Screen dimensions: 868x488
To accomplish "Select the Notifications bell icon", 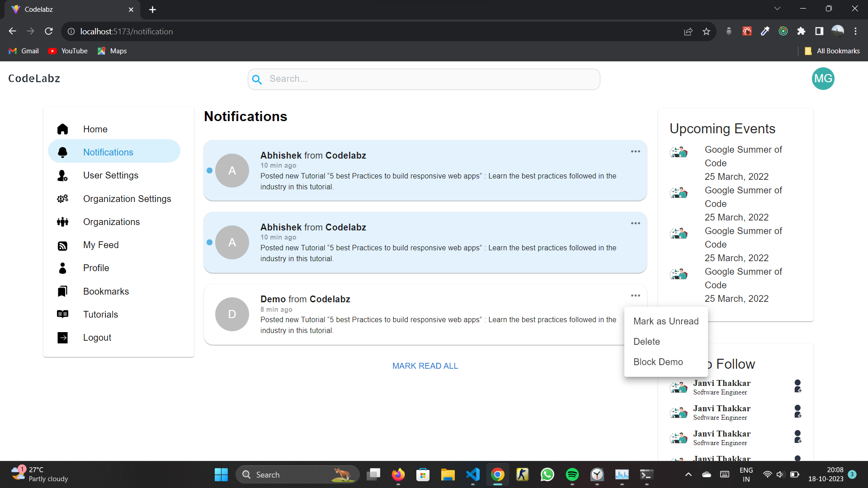I will click(x=62, y=152).
